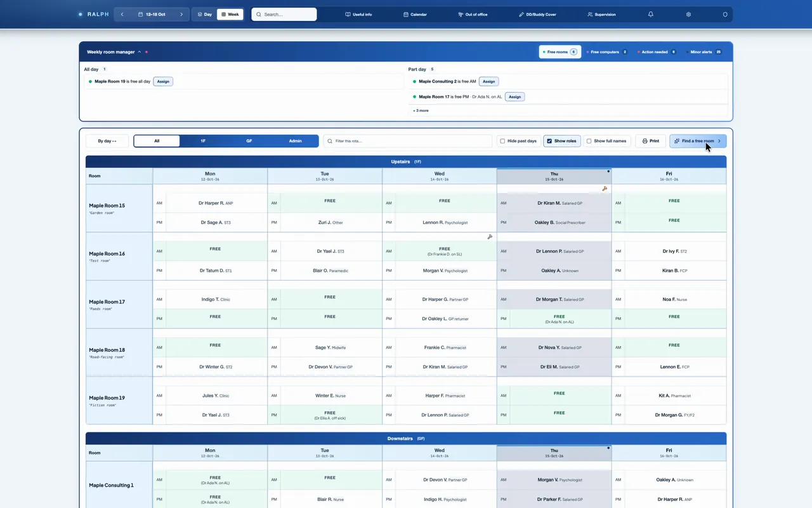Collapse the Weekly room manager panel

pos(140,52)
